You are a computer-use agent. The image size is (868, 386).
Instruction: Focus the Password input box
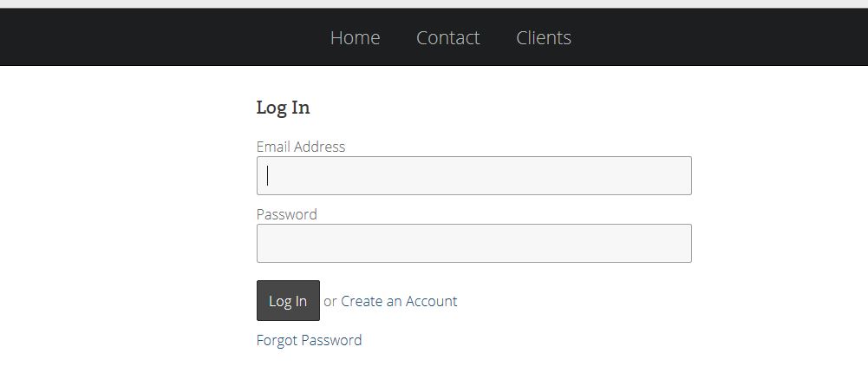pyautogui.click(x=473, y=243)
